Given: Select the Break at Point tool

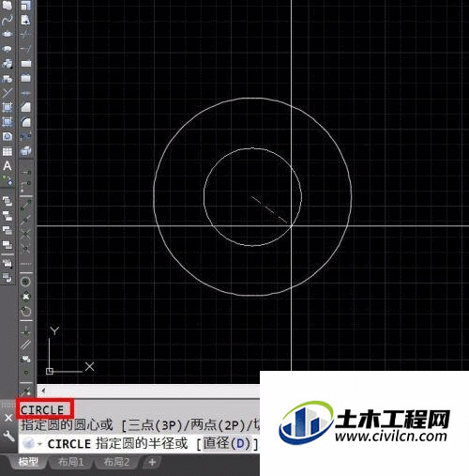Looking at the screenshot, I should point(25,64).
